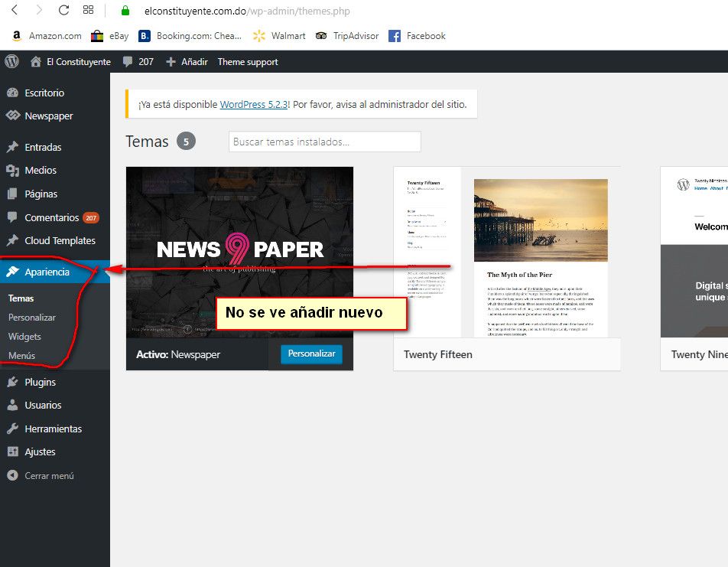Image resolution: width=728 pixels, height=567 pixels.
Task: Click the Cloud Templates pin icon
Action: [12, 240]
